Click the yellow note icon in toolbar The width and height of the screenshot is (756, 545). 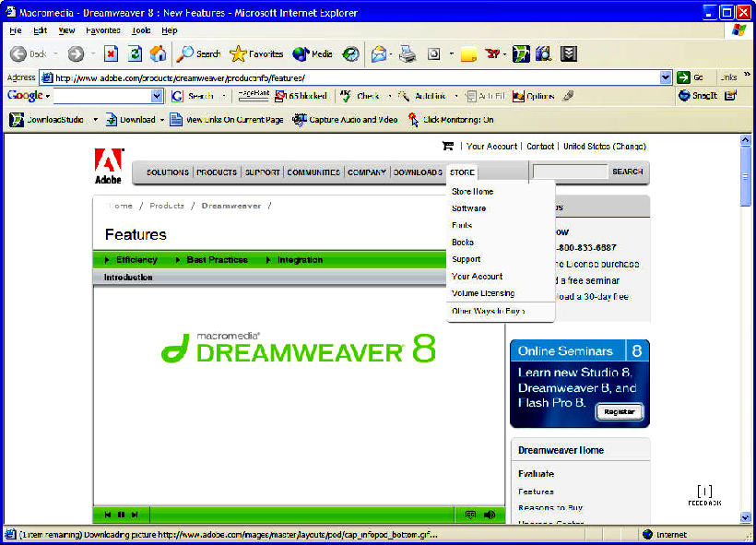tap(468, 54)
